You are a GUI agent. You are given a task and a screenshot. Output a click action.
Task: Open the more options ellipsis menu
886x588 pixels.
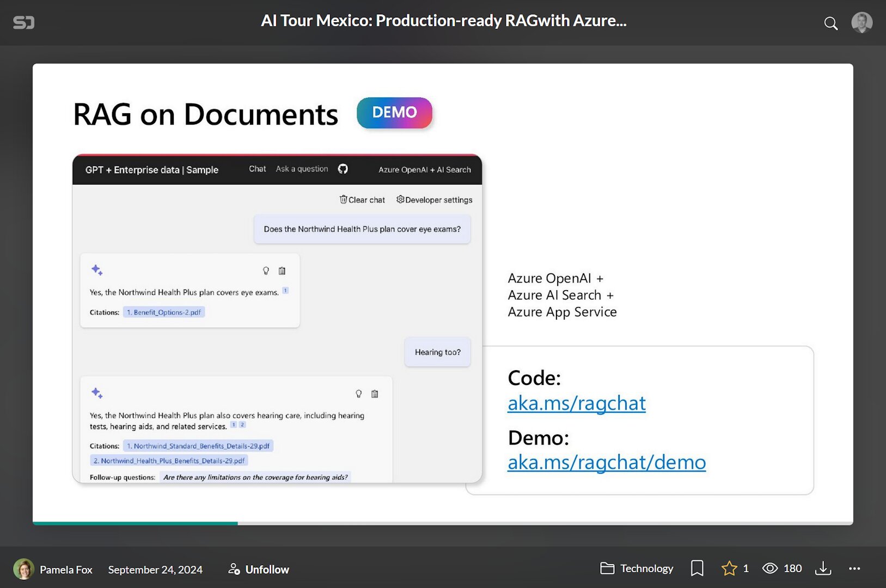[855, 568]
